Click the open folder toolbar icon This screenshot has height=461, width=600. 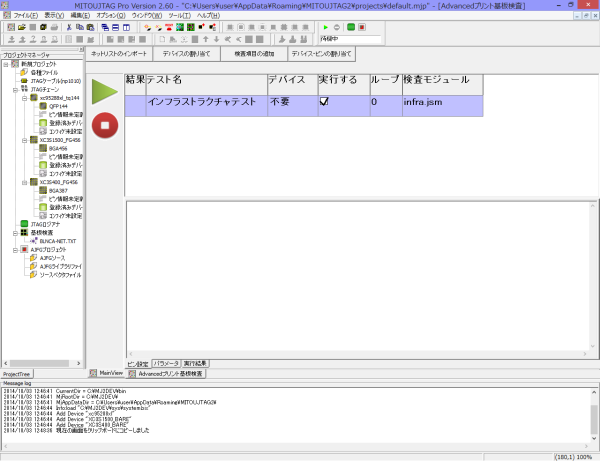[21, 27]
